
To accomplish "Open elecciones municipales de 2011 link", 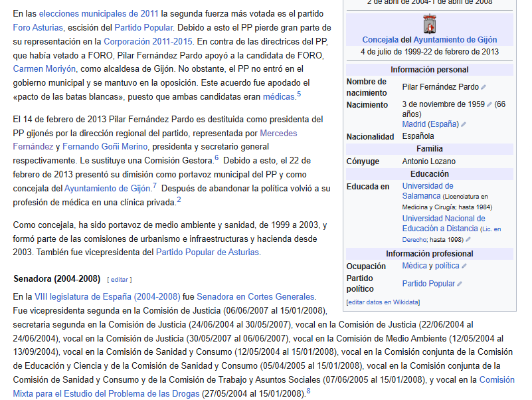I will 99,13.
